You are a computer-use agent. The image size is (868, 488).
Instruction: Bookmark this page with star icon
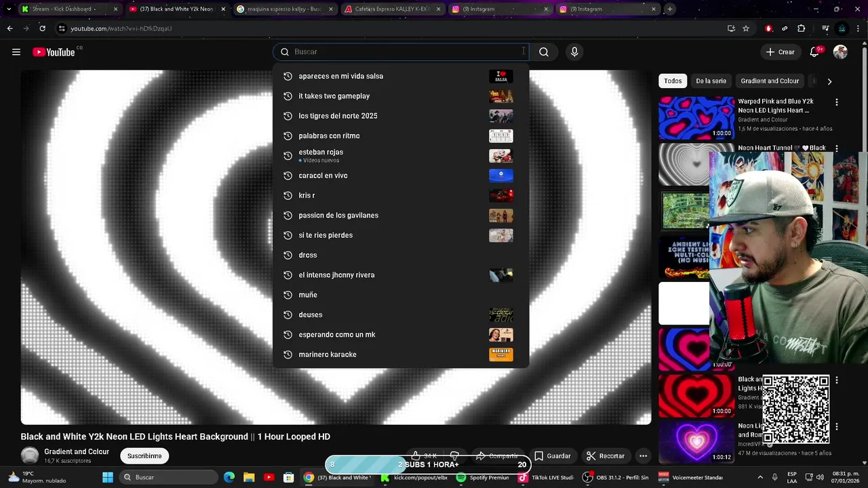tap(746, 28)
